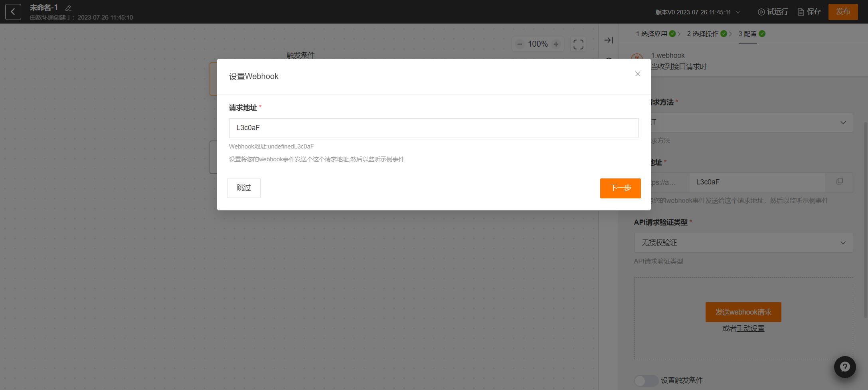The height and width of the screenshot is (390, 868).
Task: Click the back arrow icon
Action: click(13, 12)
